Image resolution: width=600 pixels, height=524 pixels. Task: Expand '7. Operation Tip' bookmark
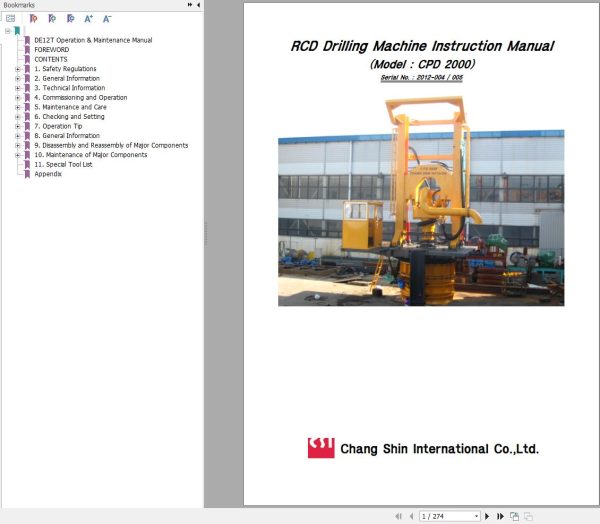[x=17, y=127]
